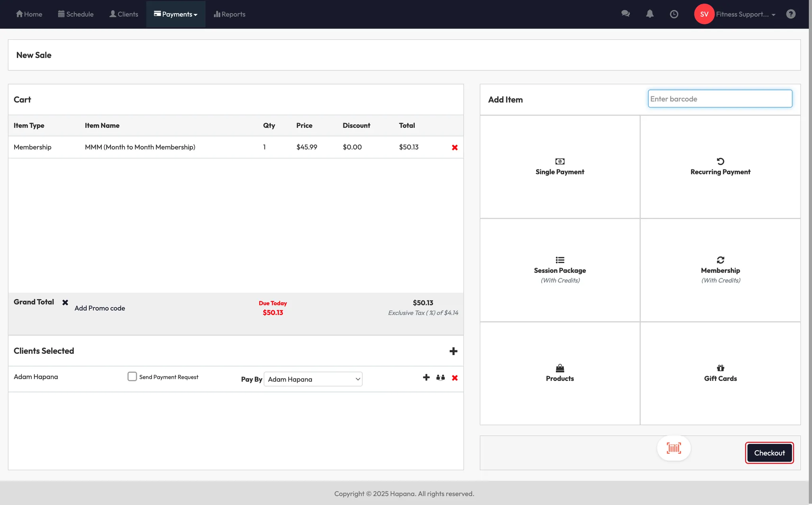This screenshot has height=505, width=812.
Task: Click the Enter barcode field
Action: click(720, 99)
